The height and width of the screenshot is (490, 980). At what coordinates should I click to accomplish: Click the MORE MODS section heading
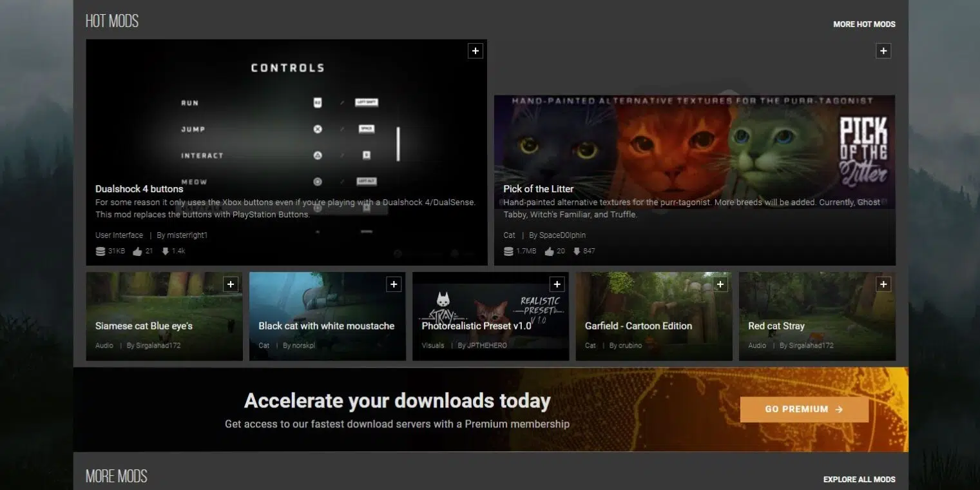pyautogui.click(x=117, y=476)
